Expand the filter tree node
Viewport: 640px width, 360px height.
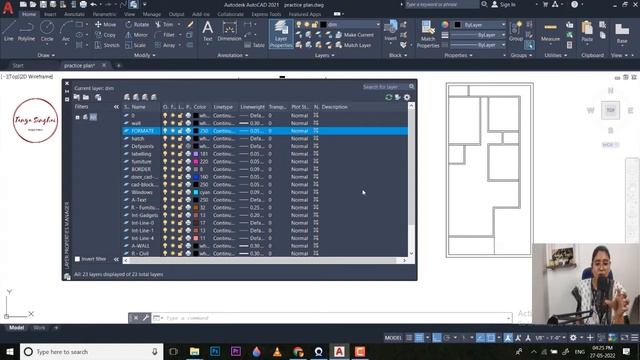78,118
